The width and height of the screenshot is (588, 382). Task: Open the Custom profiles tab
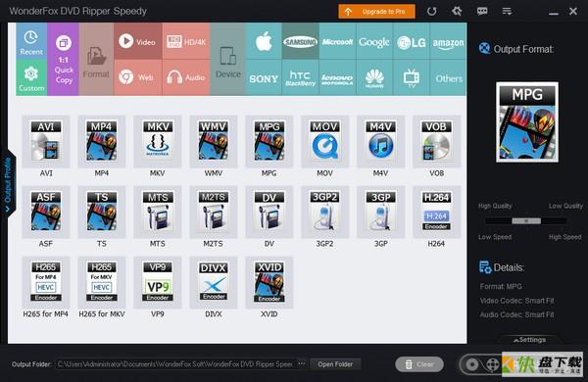tap(31, 77)
